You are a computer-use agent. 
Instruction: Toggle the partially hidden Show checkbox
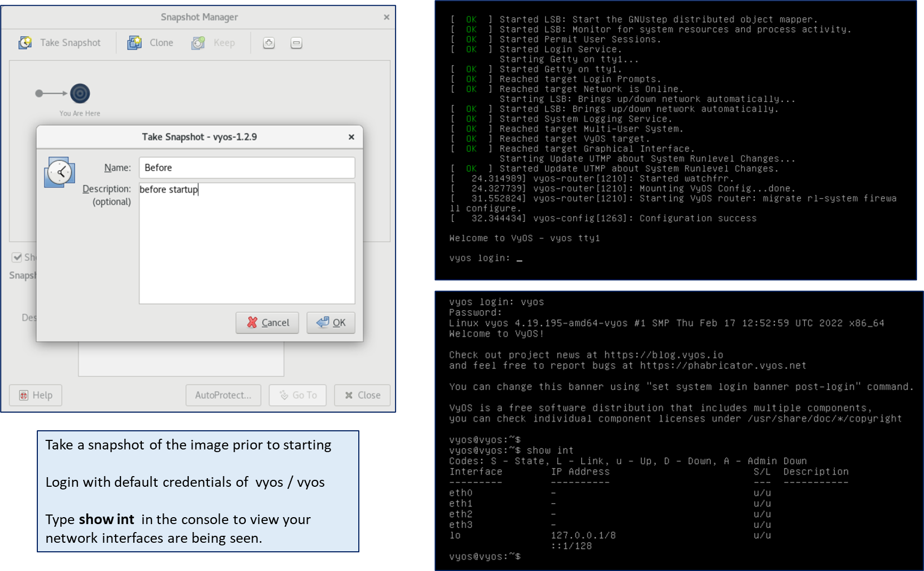[17, 258]
